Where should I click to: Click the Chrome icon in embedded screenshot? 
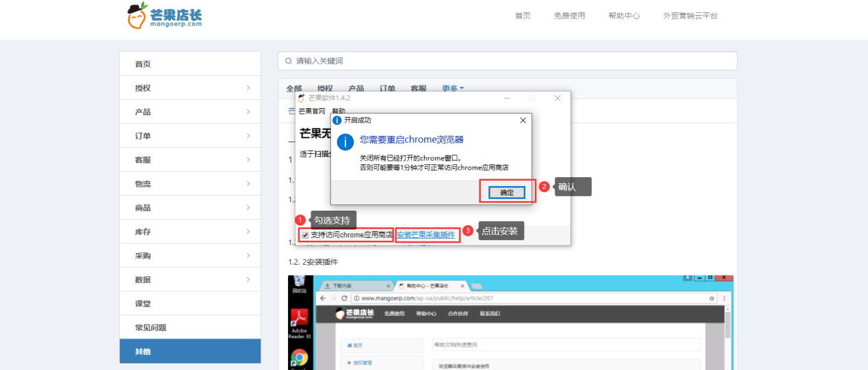tap(299, 358)
